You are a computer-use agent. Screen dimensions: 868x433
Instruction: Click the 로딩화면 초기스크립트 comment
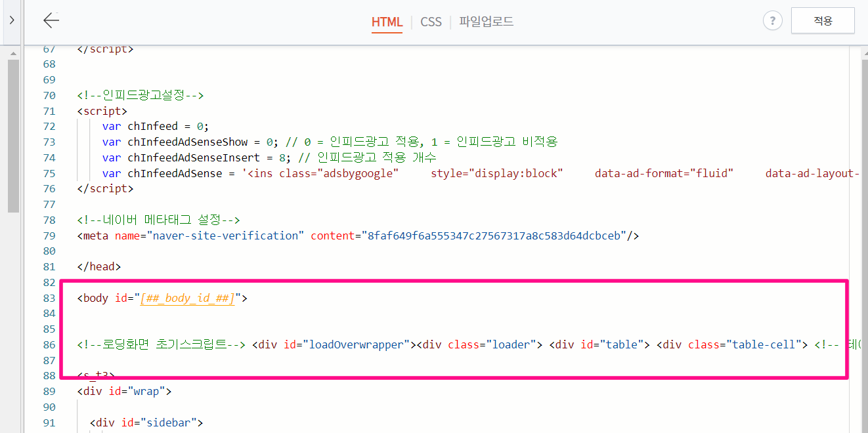tap(162, 344)
